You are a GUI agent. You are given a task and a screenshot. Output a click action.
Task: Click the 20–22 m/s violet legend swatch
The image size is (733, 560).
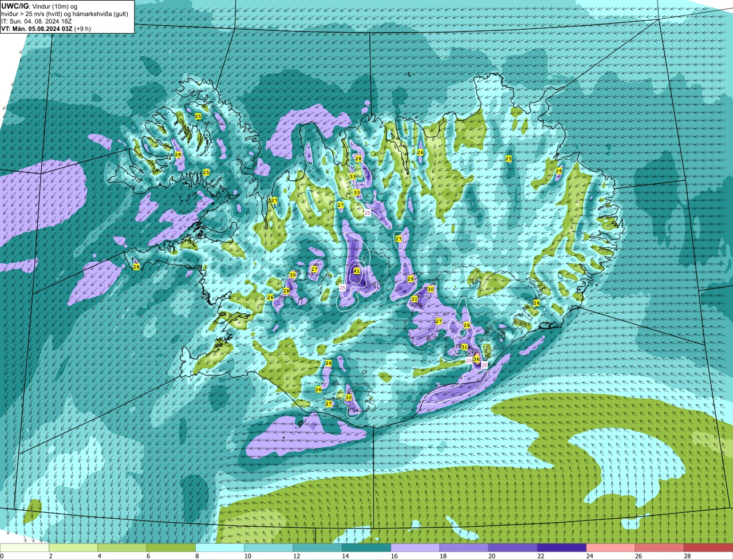point(513,548)
